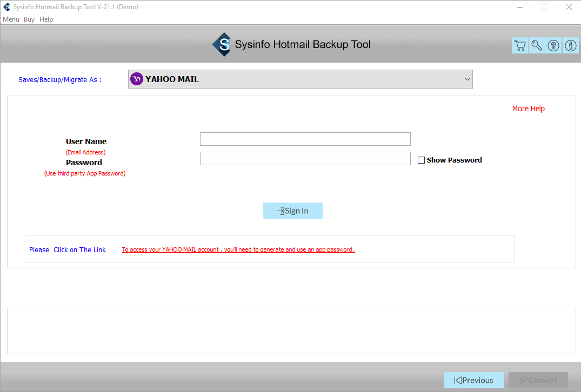Open the Buy menu
The width and height of the screenshot is (581, 392).
point(29,19)
